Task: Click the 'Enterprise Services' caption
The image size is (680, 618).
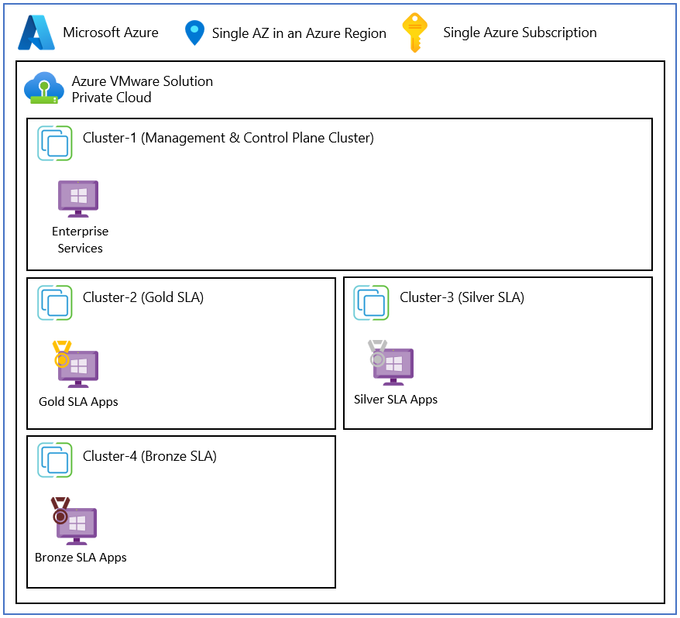Action: coord(80,240)
